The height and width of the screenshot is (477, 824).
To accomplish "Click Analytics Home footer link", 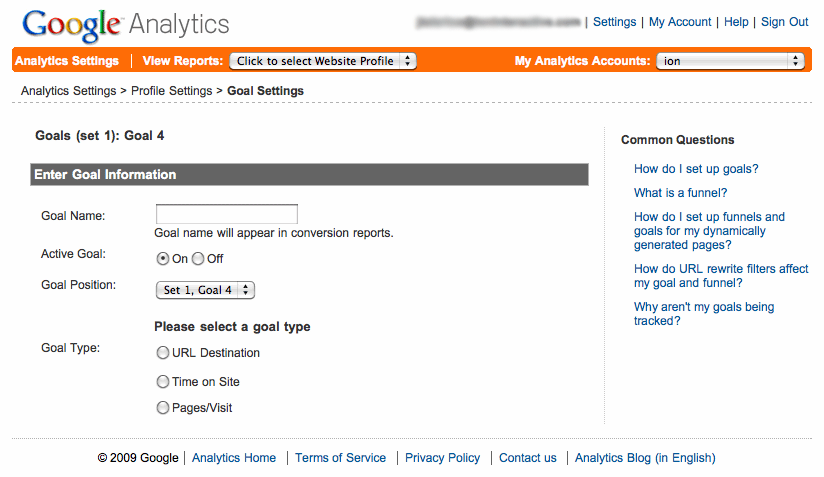I will pyautogui.click(x=234, y=458).
